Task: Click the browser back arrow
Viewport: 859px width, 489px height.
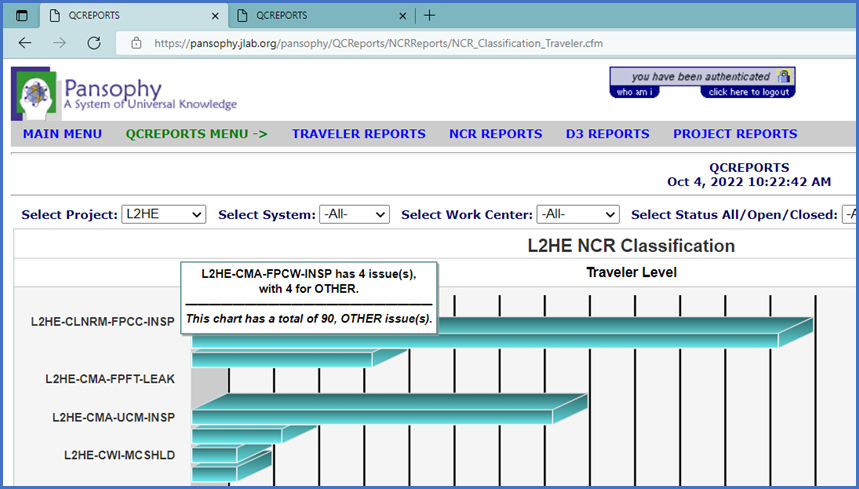Action: 25,43
